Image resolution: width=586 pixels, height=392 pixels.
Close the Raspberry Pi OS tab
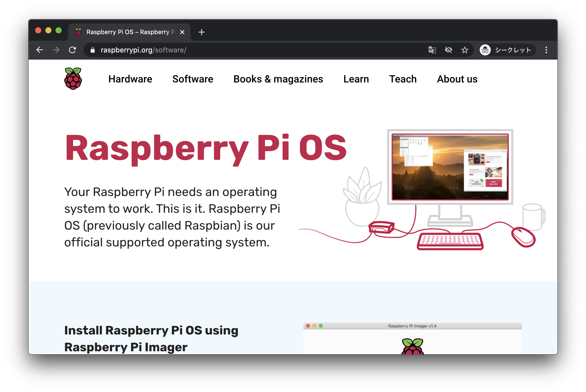coord(182,32)
